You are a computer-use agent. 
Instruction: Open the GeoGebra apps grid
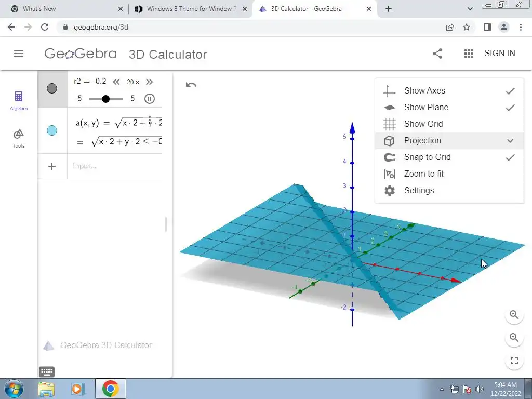[468, 54]
